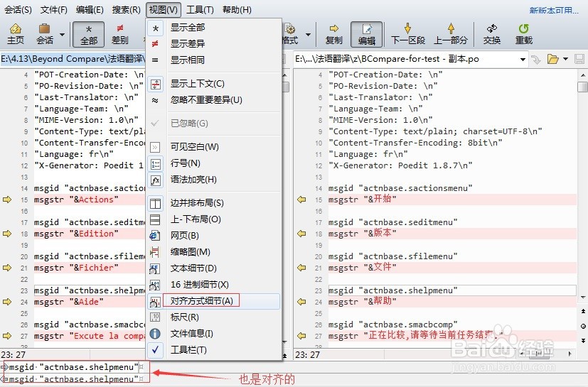Viewport: 588px width, 387px height.
Task: Click copy-to-left arrow on right line 27
Action: [x=301, y=336]
